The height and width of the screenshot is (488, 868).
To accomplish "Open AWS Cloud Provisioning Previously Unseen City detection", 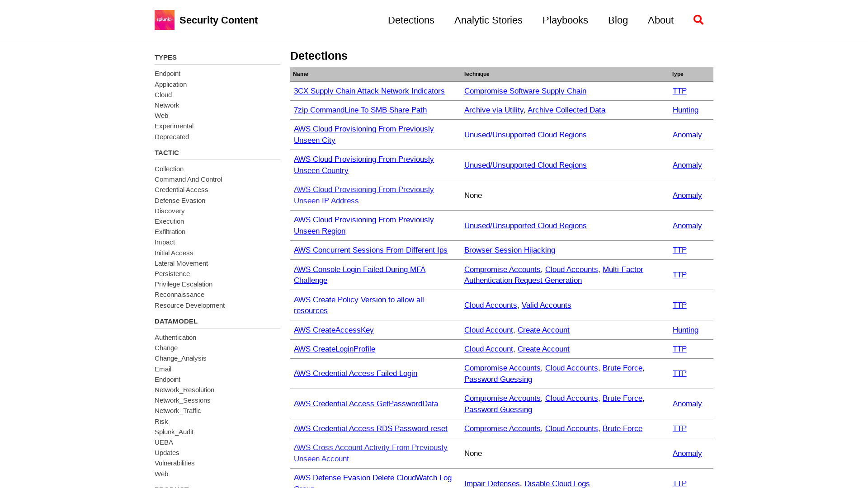I will pyautogui.click(x=364, y=135).
